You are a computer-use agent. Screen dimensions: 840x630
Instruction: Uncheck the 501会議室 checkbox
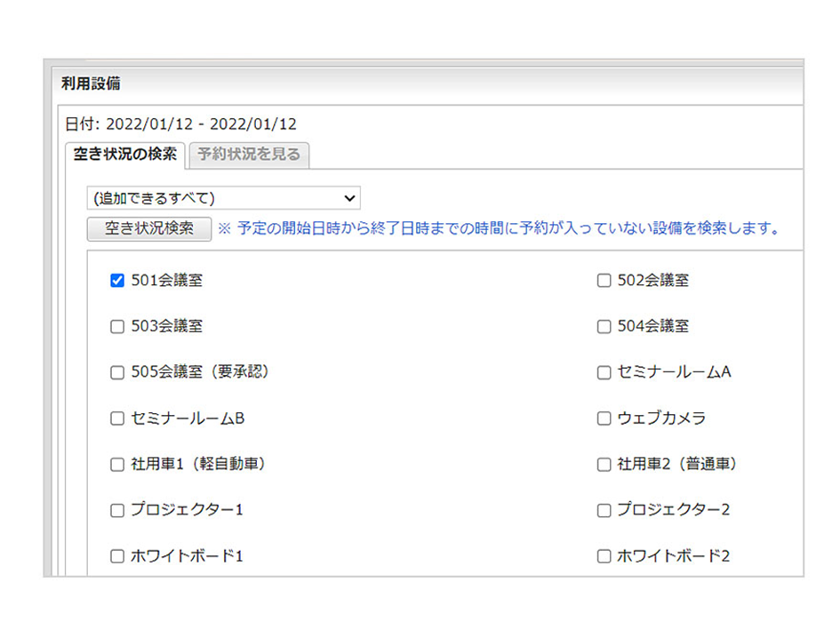pyautogui.click(x=116, y=281)
